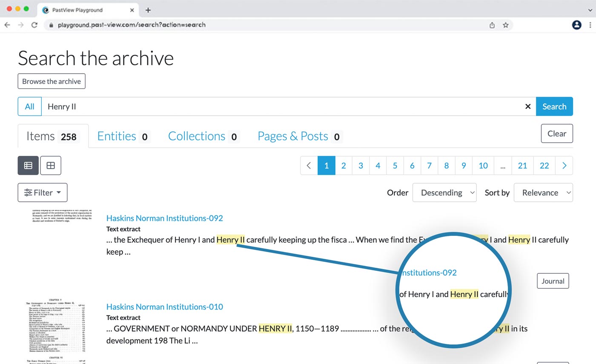Image resolution: width=596 pixels, height=364 pixels.
Task: Click the browser address bar URL
Action: click(x=132, y=25)
